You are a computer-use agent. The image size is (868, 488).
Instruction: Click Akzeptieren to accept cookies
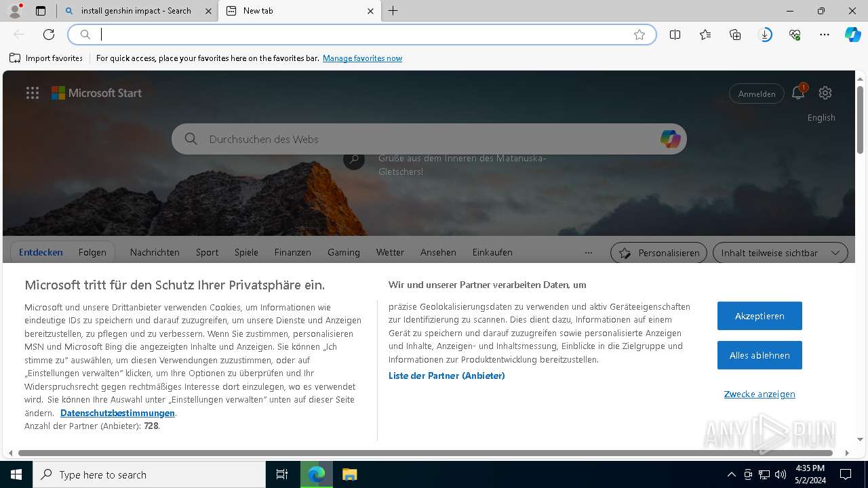click(x=759, y=316)
